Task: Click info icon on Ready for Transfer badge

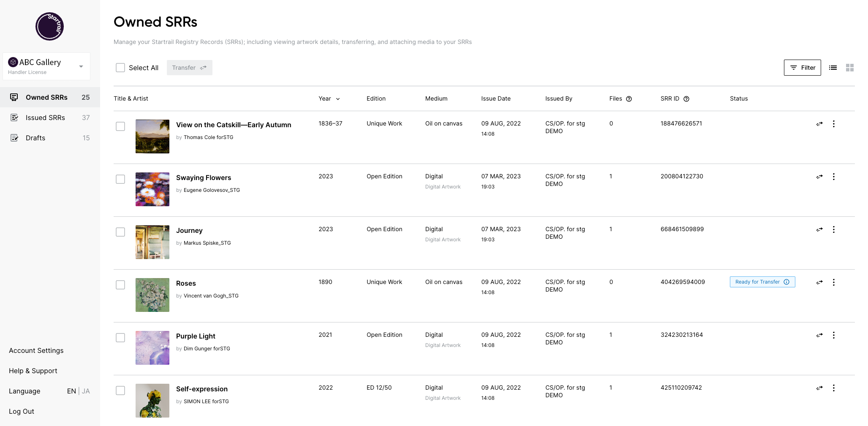Action: [786, 282]
